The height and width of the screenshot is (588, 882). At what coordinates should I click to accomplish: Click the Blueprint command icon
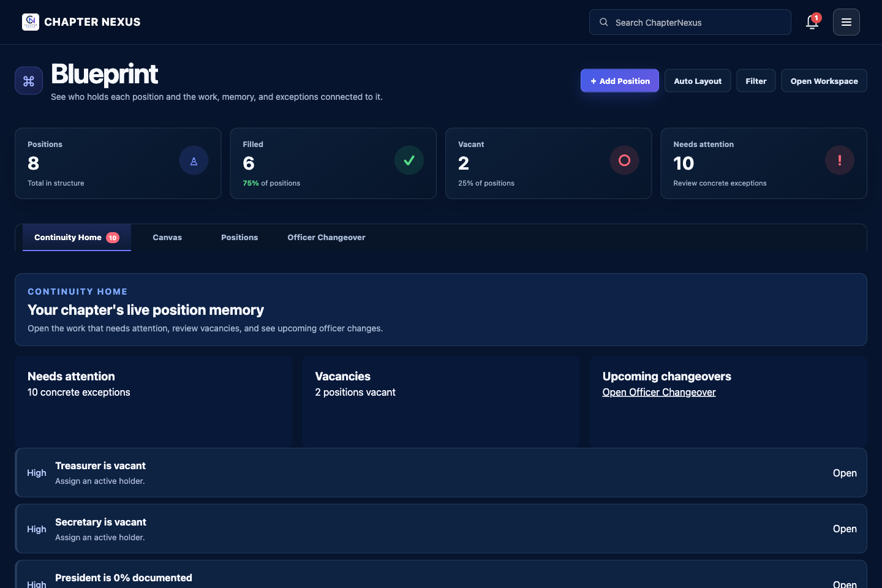[x=29, y=81]
